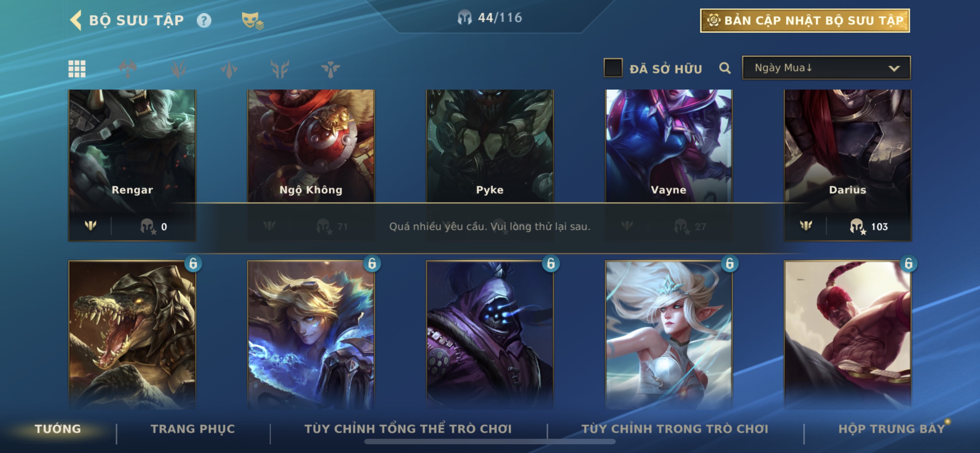Expand sorting via the dropdown chevron arrow
This screenshot has width=980, height=453.
point(894,69)
